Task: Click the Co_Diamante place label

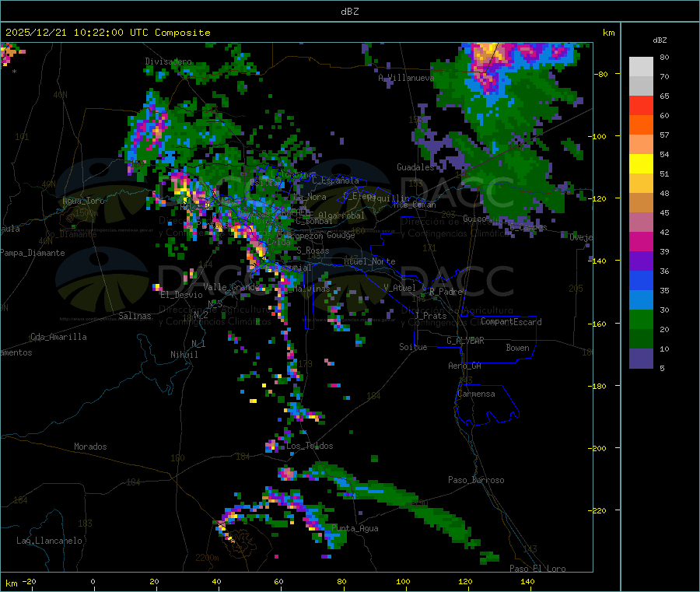Action: (71, 234)
